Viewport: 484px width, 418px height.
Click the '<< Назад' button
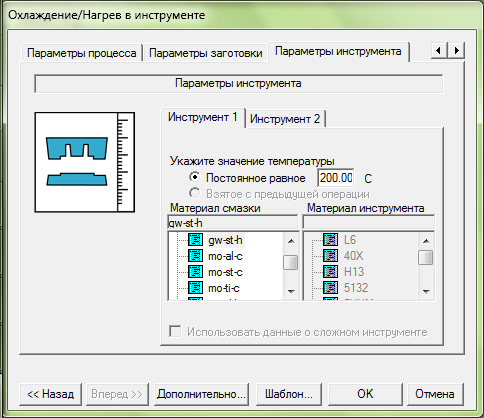pyautogui.click(x=50, y=394)
